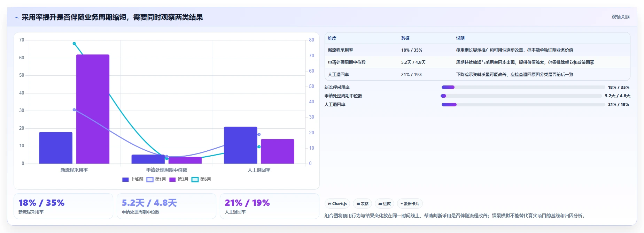The image size is (644, 233).
Task: Click the tall purple 第3月 bar for 新流程采用率
Action: point(93,109)
